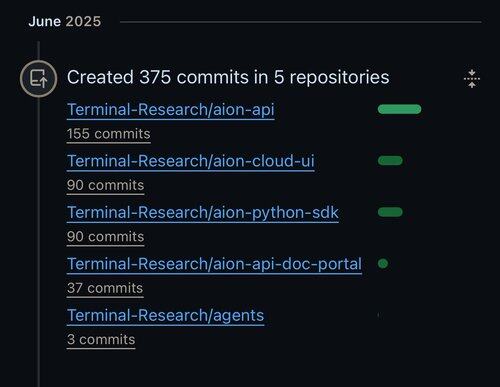
Task: Click the Created 375 commits heading
Action: click(228, 77)
